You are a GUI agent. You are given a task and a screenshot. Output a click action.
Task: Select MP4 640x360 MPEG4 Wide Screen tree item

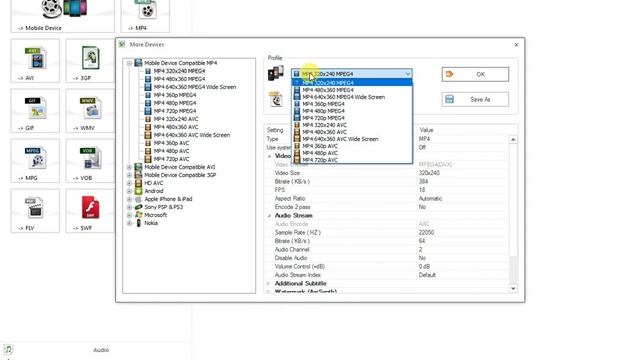195,87
